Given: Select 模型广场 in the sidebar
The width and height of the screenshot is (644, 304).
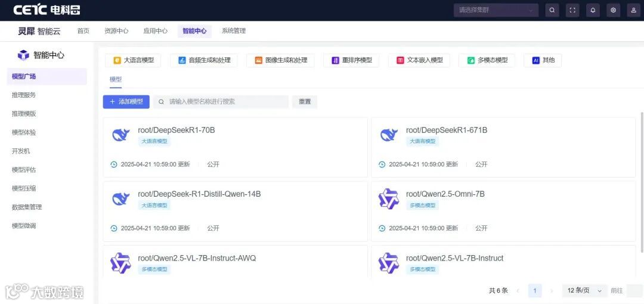Looking at the screenshot, I should (x=47, y=76).
